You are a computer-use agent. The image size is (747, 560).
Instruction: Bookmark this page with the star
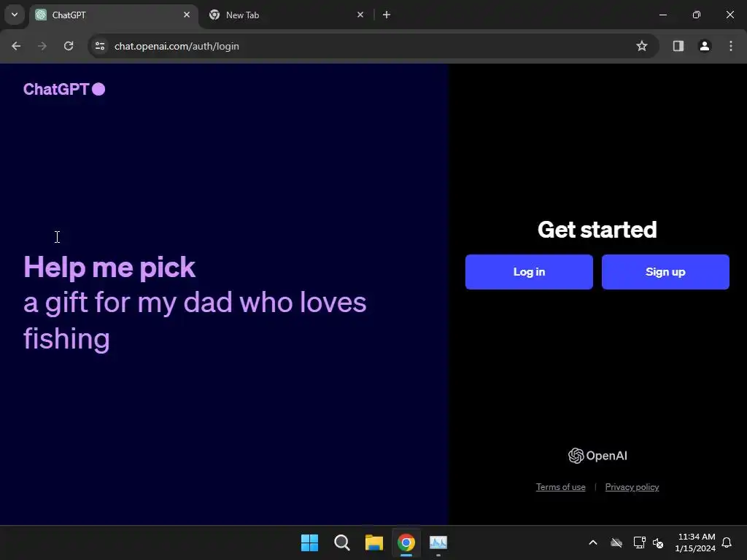[x=642, y=46]
